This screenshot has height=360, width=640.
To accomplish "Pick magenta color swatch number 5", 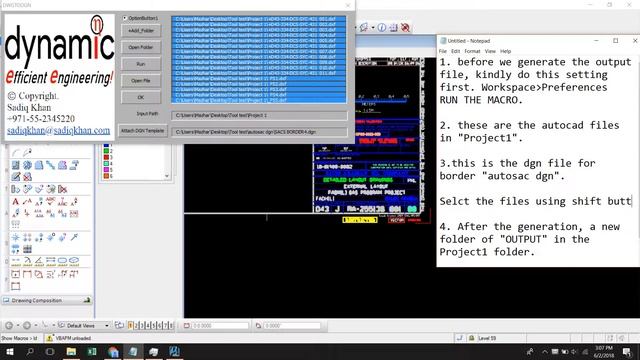I will point(106,169).
